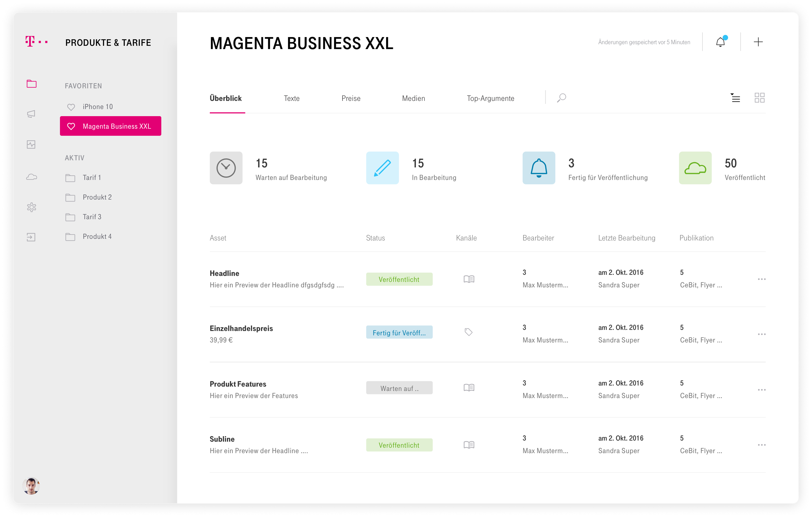812x518 pixels.
Task: Click the logout arrow icon
Action: (31, 237)
